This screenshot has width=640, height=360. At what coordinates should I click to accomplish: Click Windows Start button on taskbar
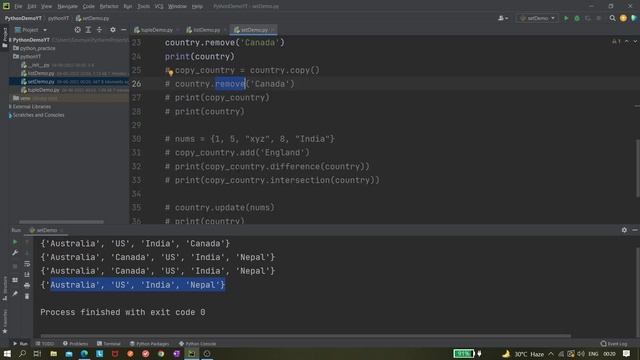coord(7,354)
